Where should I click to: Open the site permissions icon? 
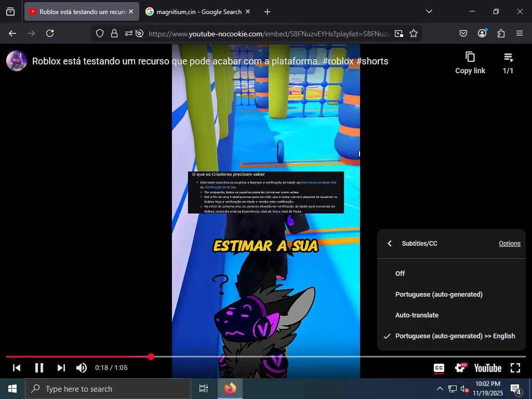129,33
